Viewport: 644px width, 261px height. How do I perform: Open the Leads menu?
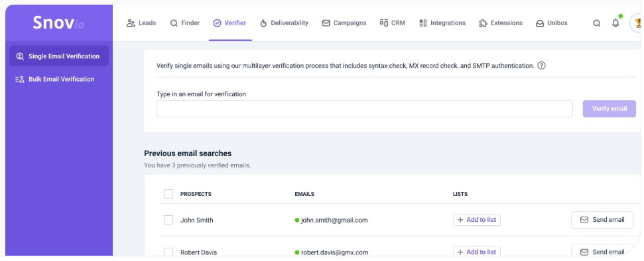141,23
